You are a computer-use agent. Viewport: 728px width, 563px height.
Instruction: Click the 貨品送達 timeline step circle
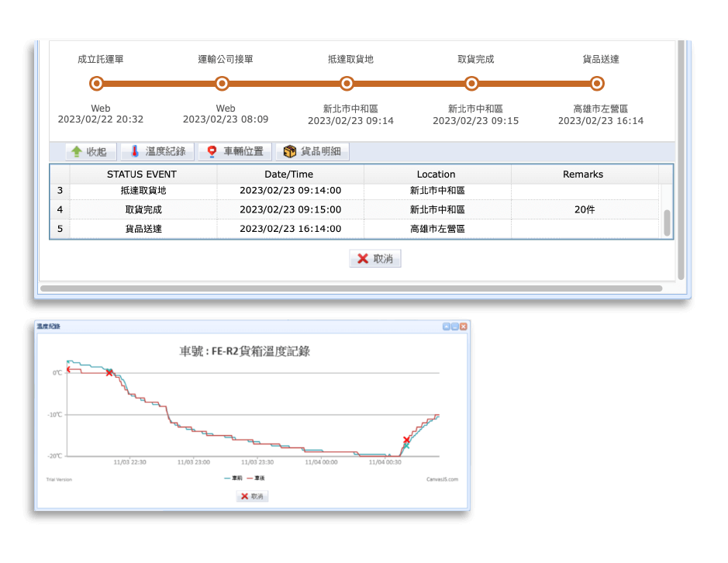click(597, 84)
